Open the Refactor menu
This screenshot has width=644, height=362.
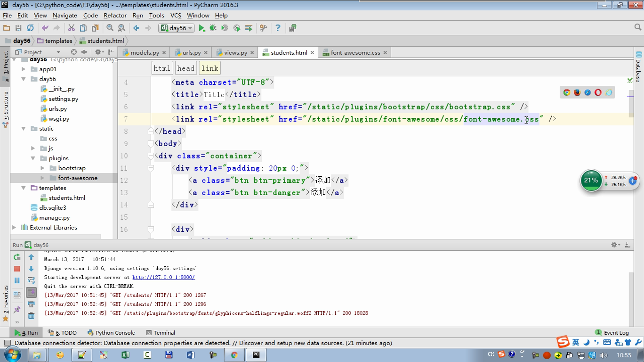pyautogui.click(x=115, y=15)
